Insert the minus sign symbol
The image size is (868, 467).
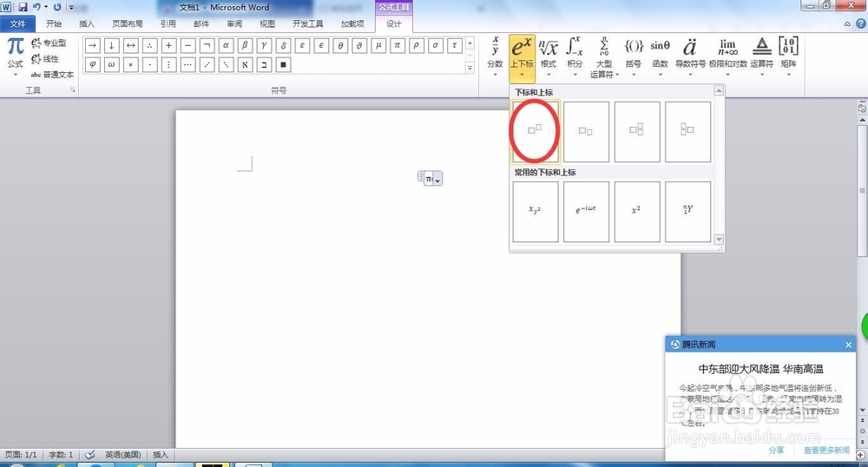[187, 45]
